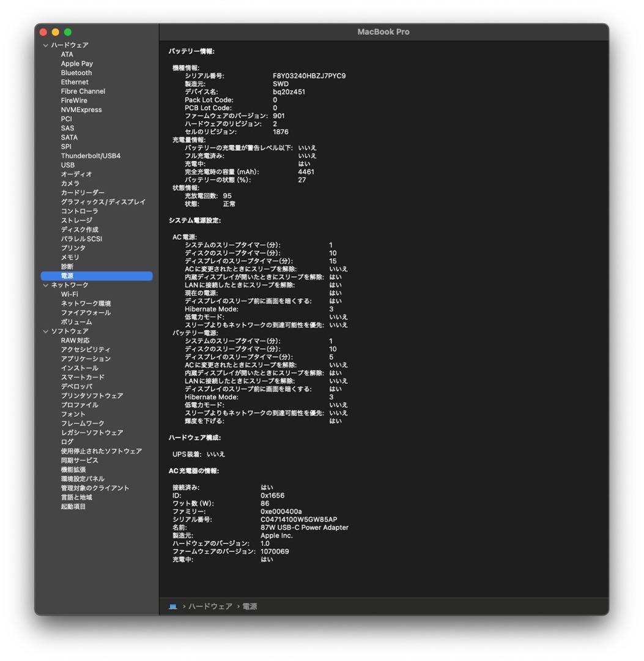Viewport: 644px width, 661px height.
Task: Select 管理対象のクライアント in the sidebar
Action: point(95,488)
